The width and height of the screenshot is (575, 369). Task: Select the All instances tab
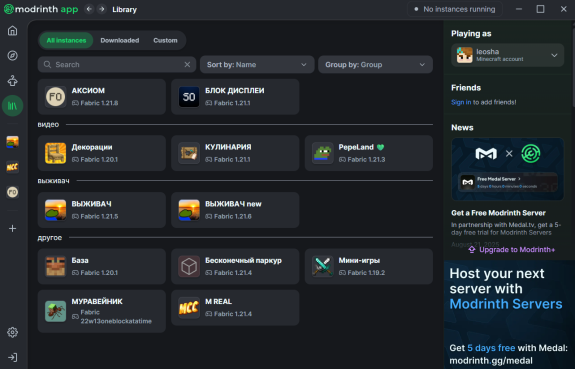coord(66,40)
